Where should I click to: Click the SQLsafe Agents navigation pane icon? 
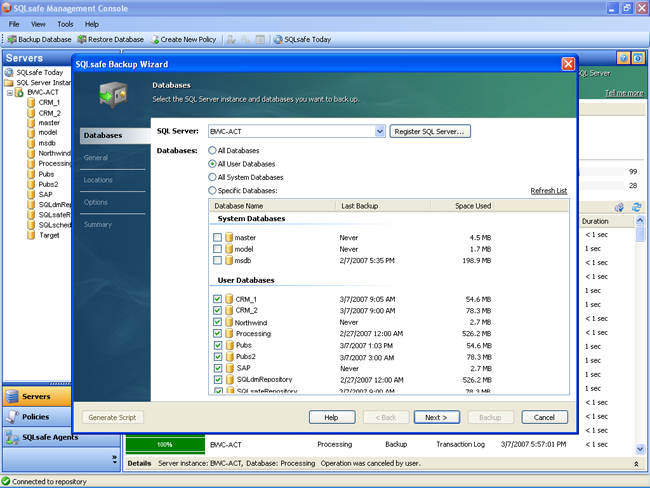(12, 437)
